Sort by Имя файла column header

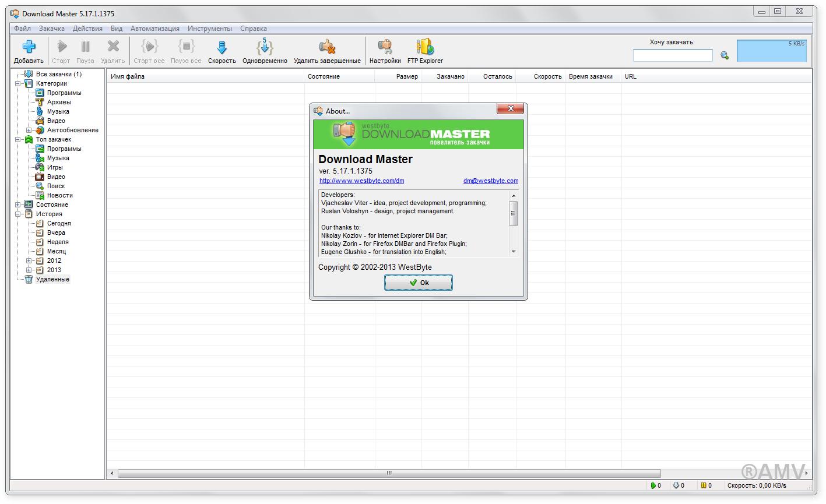[205, 76]
